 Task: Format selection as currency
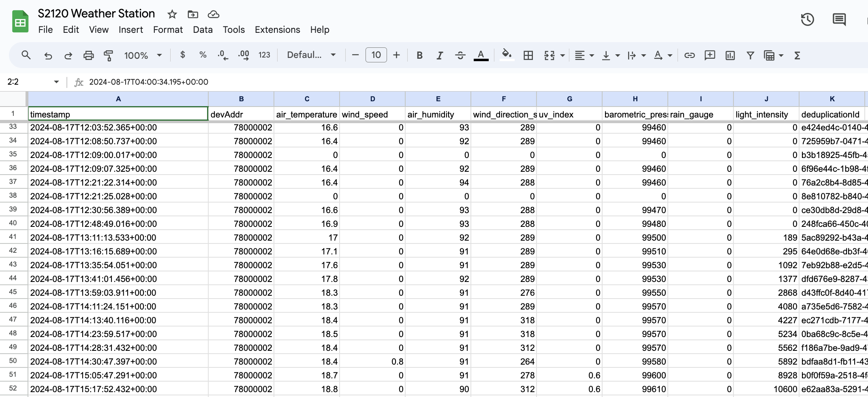point(182,55)
